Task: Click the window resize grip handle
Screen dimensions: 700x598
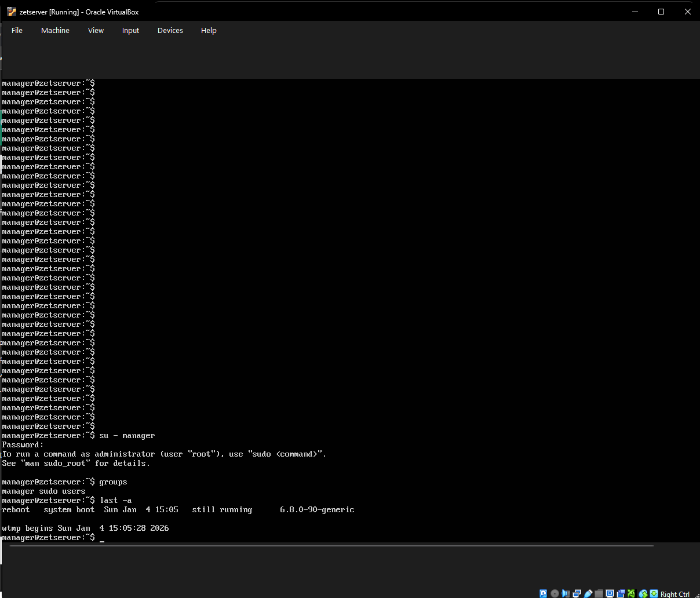Action: click(696, 595)
